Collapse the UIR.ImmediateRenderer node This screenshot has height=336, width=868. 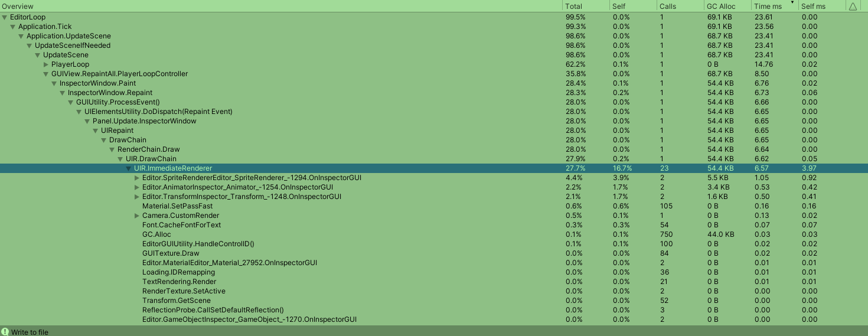[x=129, y=168]
